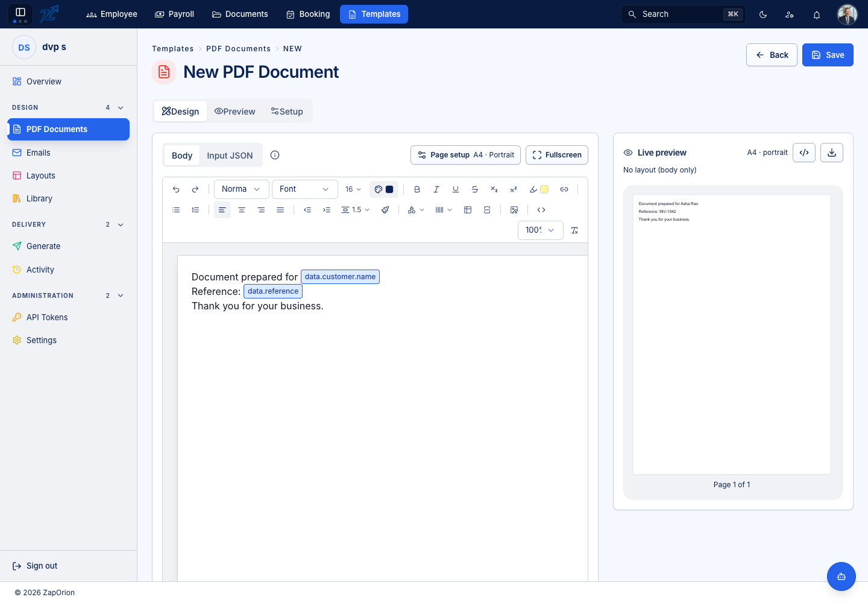Insert an image
The width and height of the screenshot is (868, 603).
514,210
